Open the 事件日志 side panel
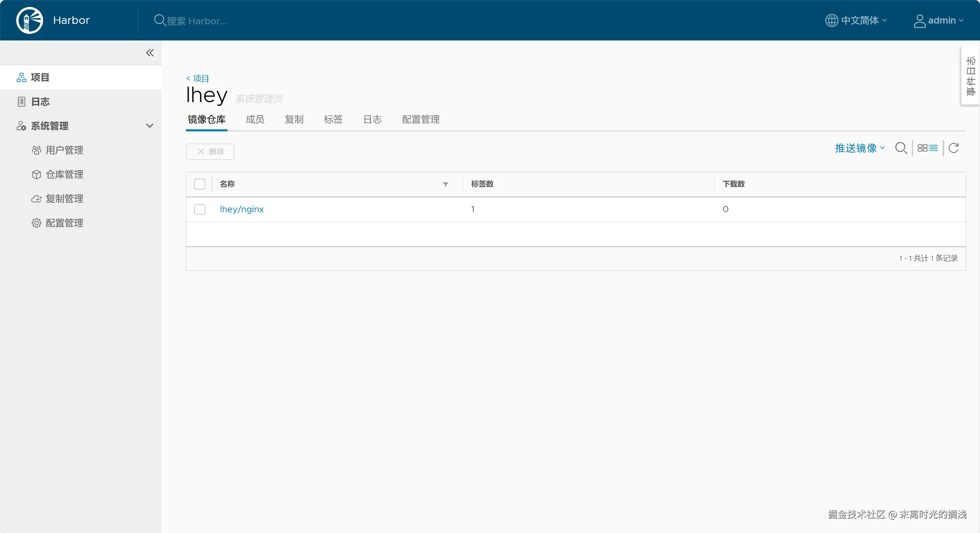 point(970,76)
